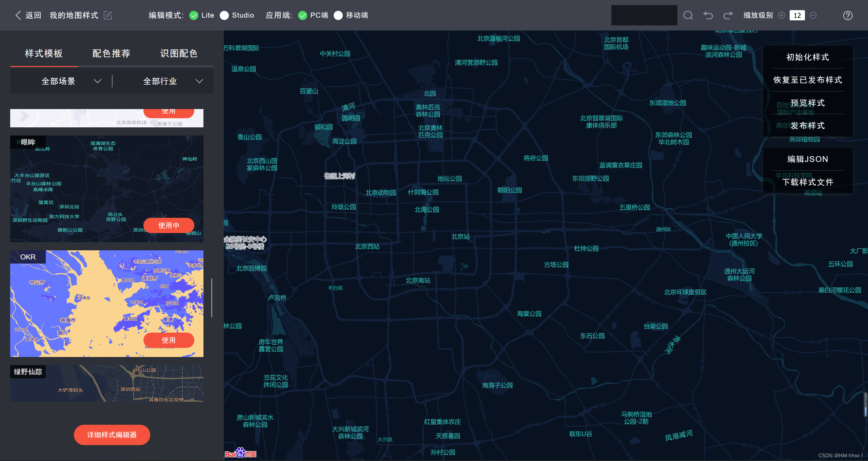The width and height of the screenshot is (868, 461).
Task: Click 台湖公园 label on map
Action: 656,326
